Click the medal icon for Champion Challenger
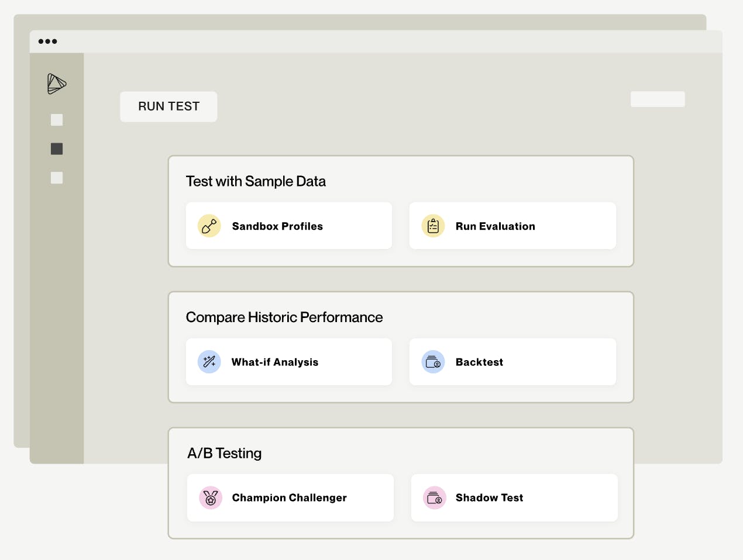 211,498
